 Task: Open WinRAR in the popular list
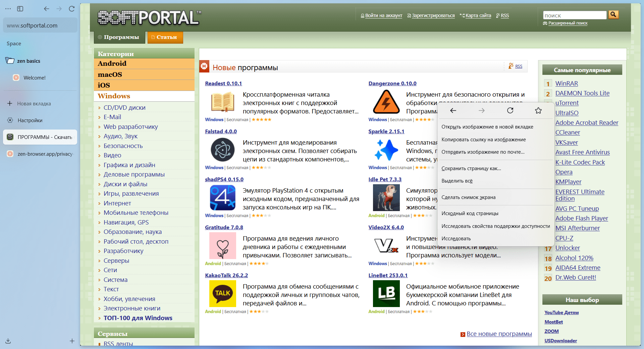pos(567,84)
